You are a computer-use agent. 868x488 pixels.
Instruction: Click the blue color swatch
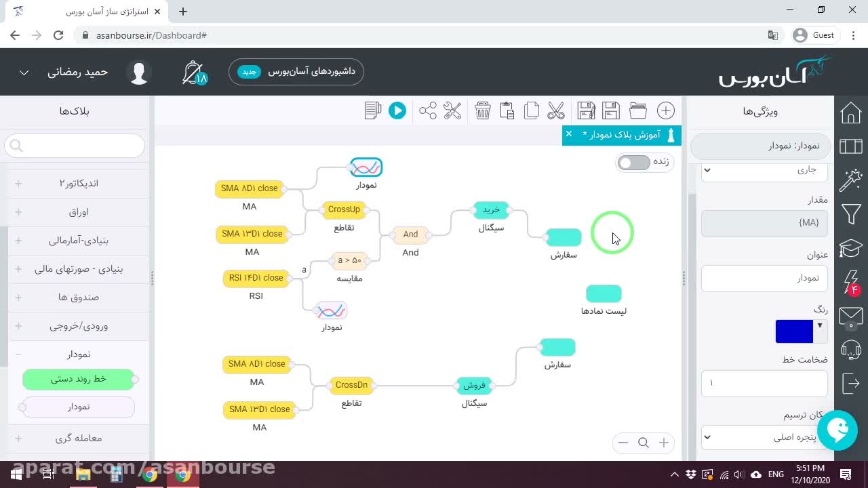(794, 331)
